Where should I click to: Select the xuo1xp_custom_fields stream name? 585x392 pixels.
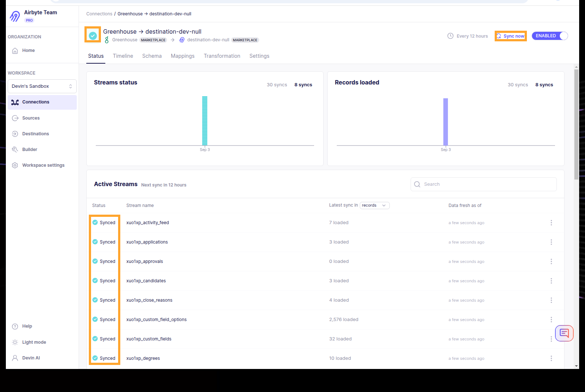[x=149, y=339]
